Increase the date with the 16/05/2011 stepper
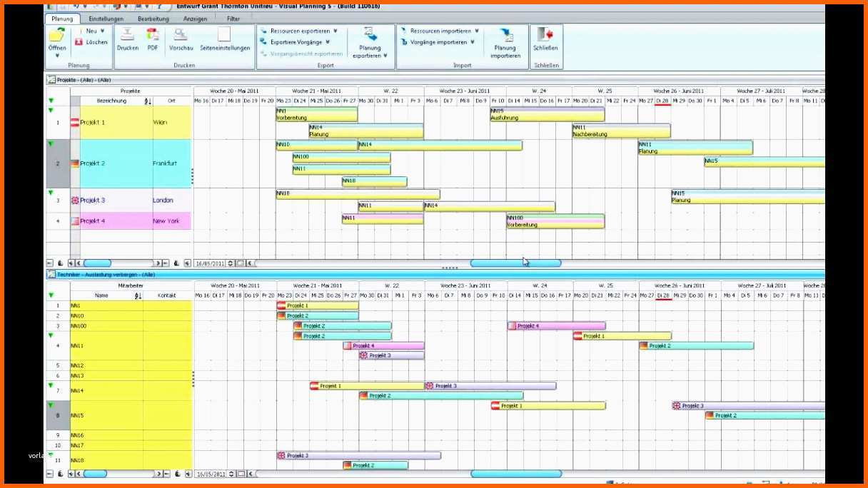Viewport: 868px width, 488px height. [230, 260]
